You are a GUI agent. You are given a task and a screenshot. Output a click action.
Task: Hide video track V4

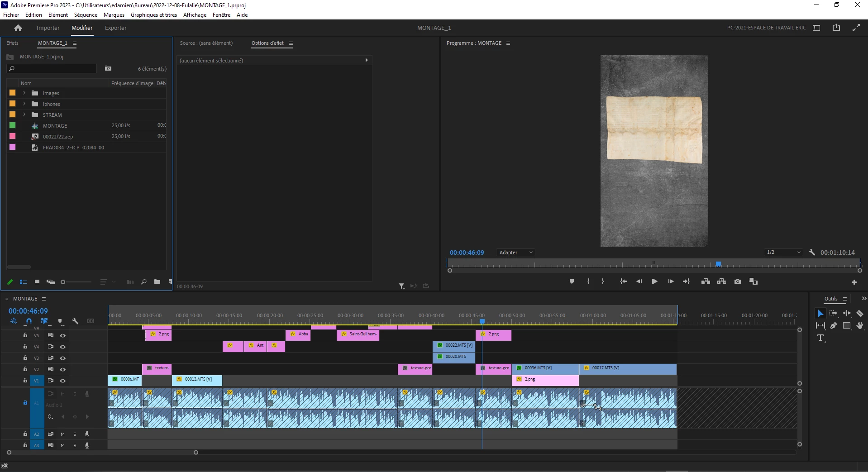coord(63,347)
